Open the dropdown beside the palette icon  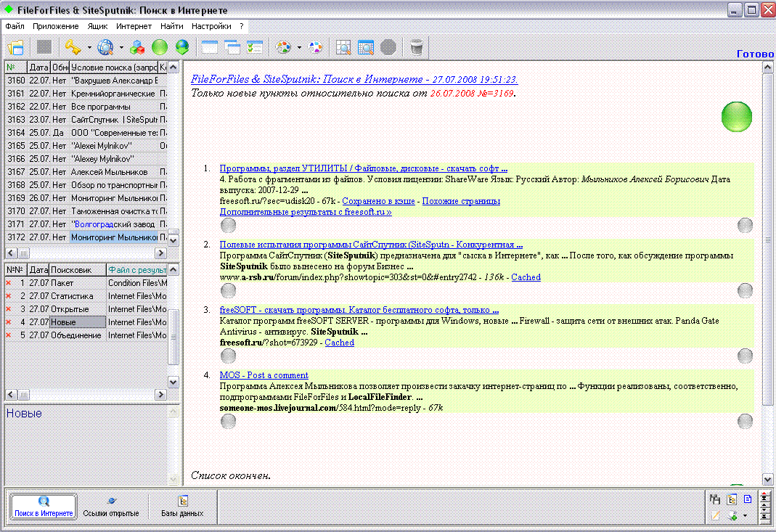(298, 46)
